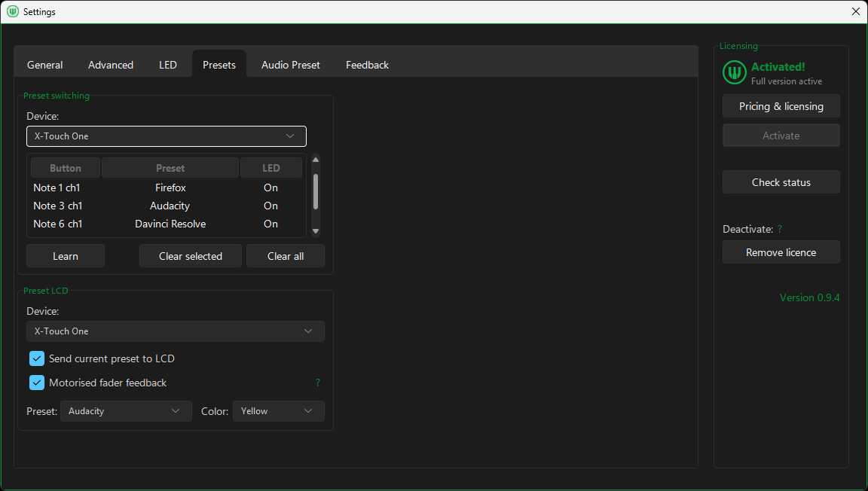Image resolution: width=868 pixels, height=491 pixels.
Task: Click the green Activated logo icon
Action: click(735, 72)
